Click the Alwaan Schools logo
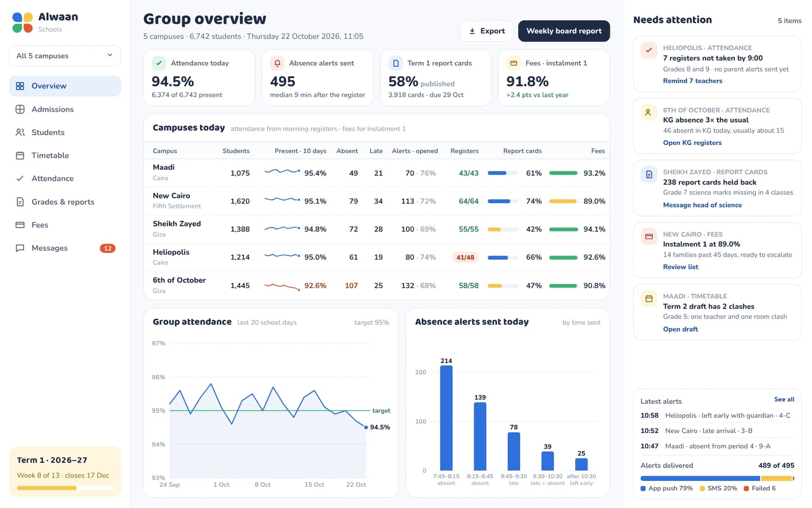 click(x=23, y=23)
